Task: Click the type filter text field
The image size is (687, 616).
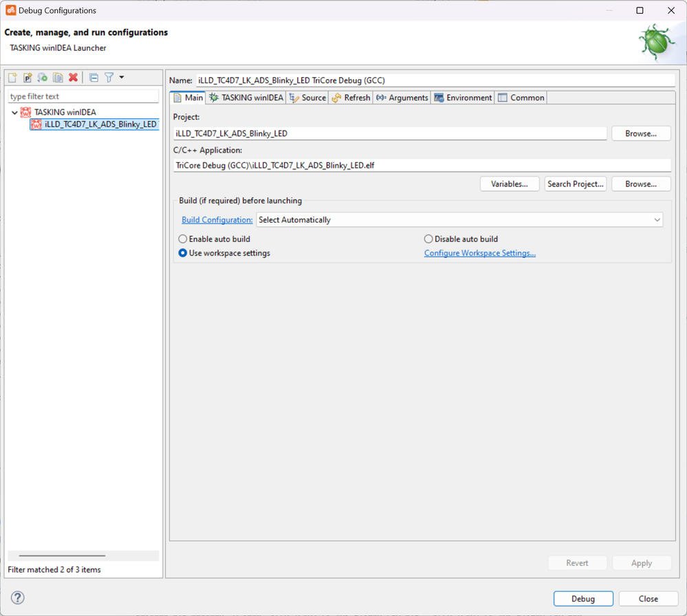Action: pos(83,96)
